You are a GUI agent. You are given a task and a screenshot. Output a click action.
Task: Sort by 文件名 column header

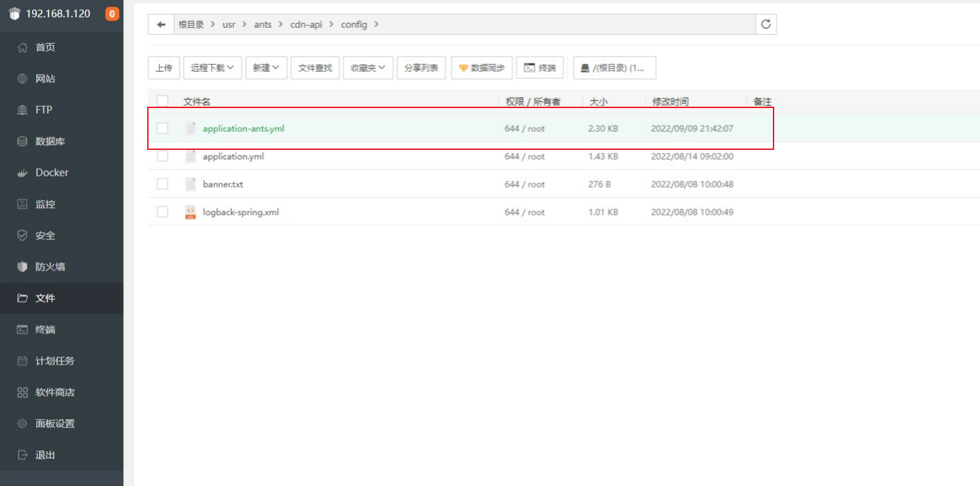click(x=197, y=102)
